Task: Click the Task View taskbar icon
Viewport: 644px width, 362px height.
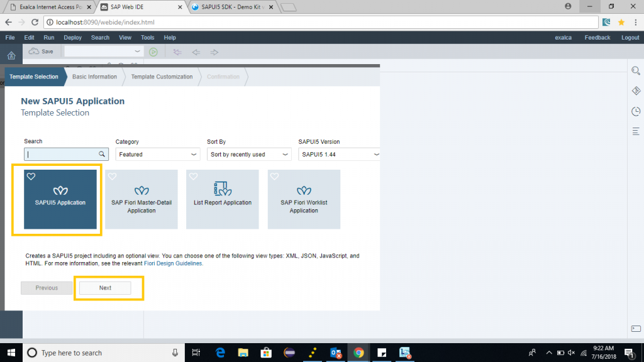Action: [x=196, y=353]
